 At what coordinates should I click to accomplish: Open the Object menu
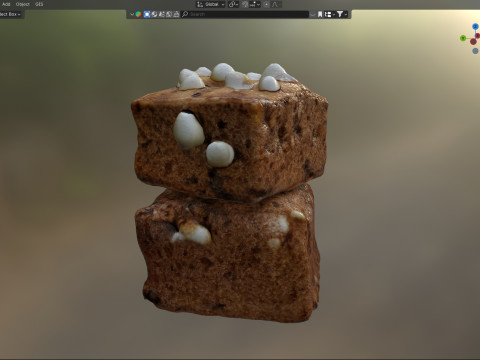23,4
